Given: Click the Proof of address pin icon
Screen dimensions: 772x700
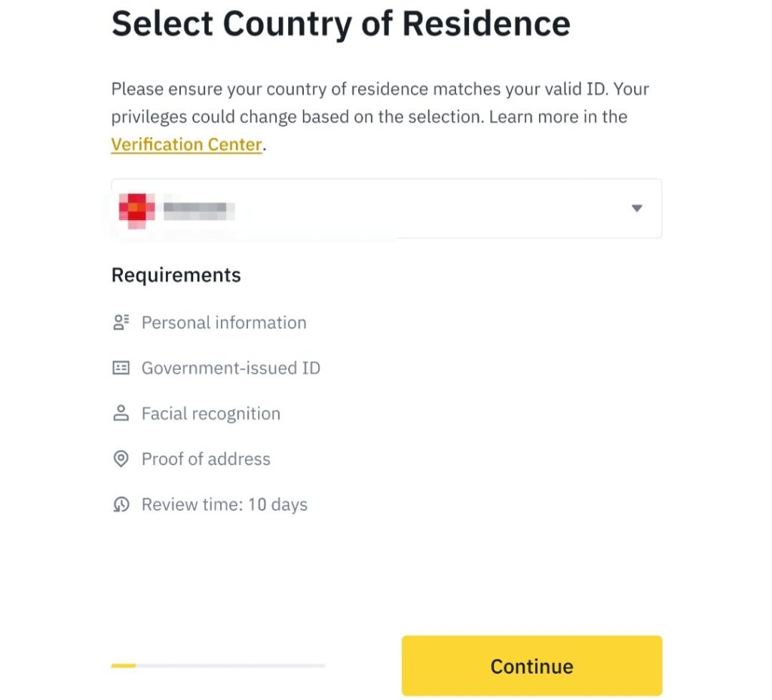Looking at the screenshot, I should pos(121,459).
